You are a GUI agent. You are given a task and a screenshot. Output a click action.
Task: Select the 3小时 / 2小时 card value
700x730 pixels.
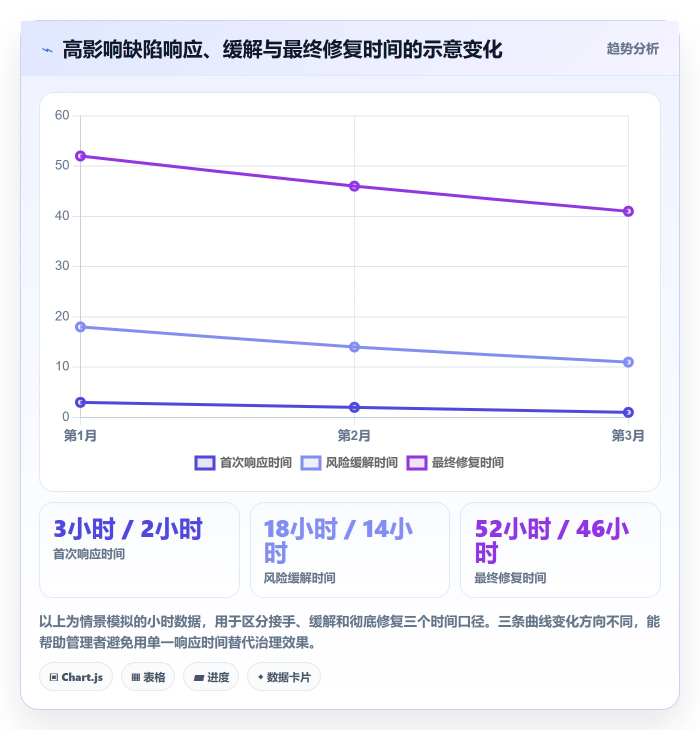pos(128,529)
